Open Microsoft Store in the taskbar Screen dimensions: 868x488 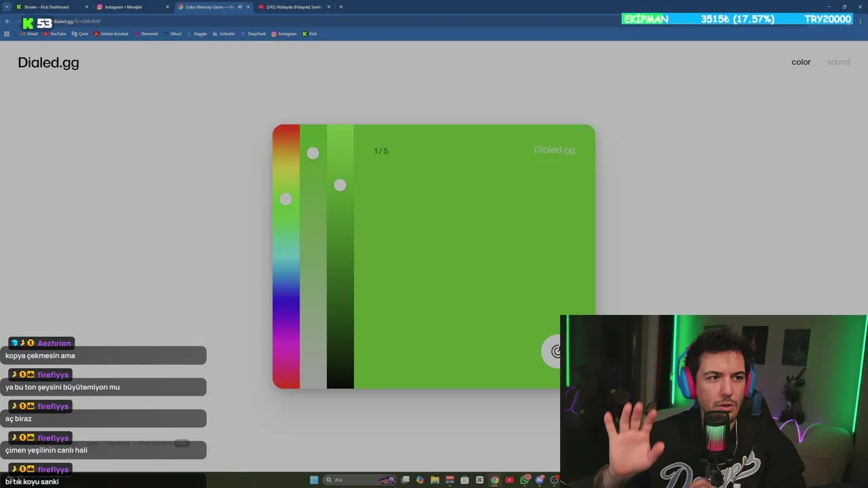(x=465, y=480)
